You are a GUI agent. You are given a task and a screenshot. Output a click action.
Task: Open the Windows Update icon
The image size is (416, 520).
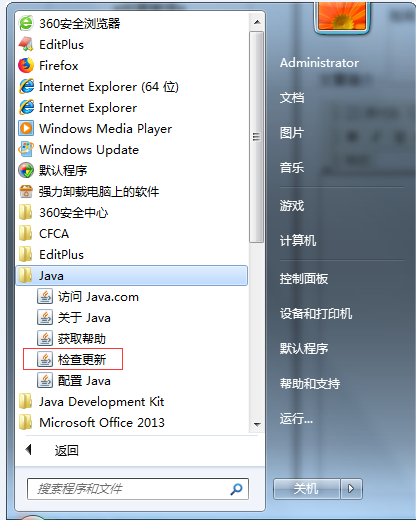click(x=26, y=149)
